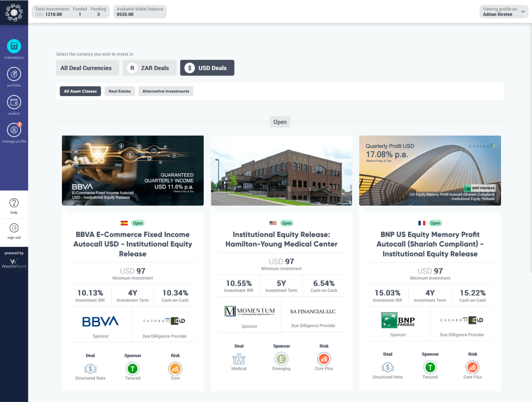Image resolution: width=532 pixels, height=402 pixels.
Task: Open the wallets sidebar icon
Action: pyautogui.click(x=14, y=102)
